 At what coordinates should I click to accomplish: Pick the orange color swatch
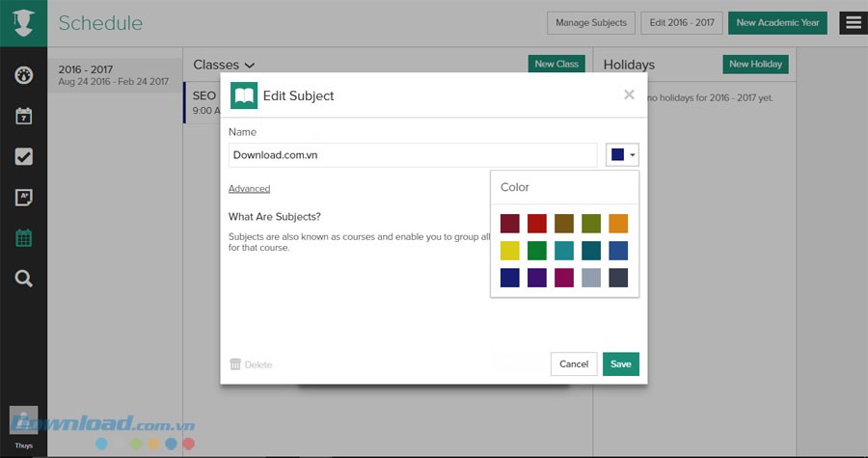618,224
